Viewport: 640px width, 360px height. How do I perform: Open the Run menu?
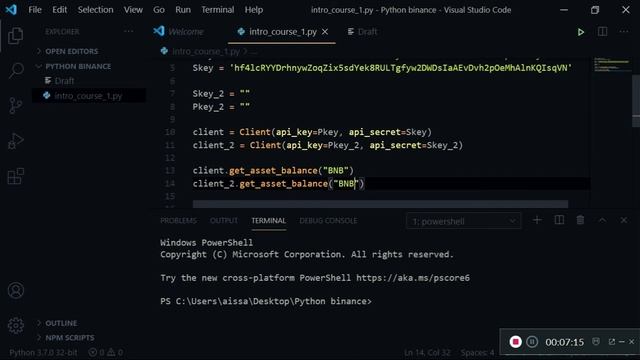[x=183, y=10]
